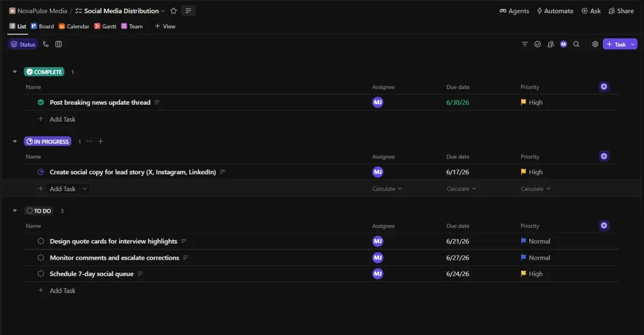Click the NovaPulse Media workspace icon
This screenshot has height=335, width=644.
[x=12, y=11]
